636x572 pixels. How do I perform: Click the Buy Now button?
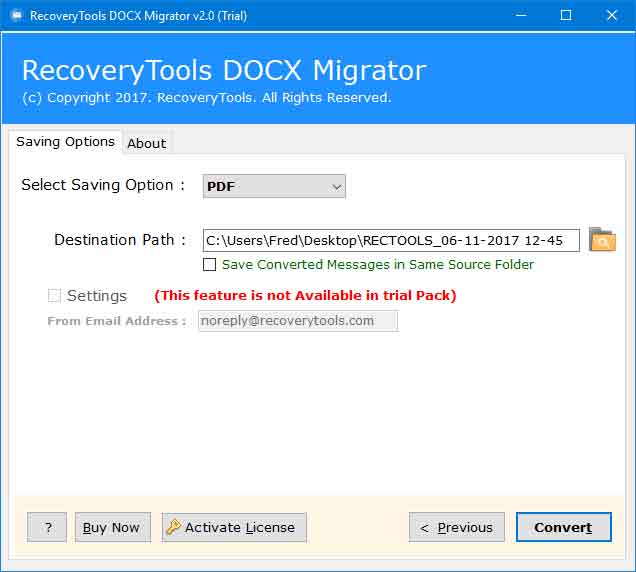pos(113,527)
